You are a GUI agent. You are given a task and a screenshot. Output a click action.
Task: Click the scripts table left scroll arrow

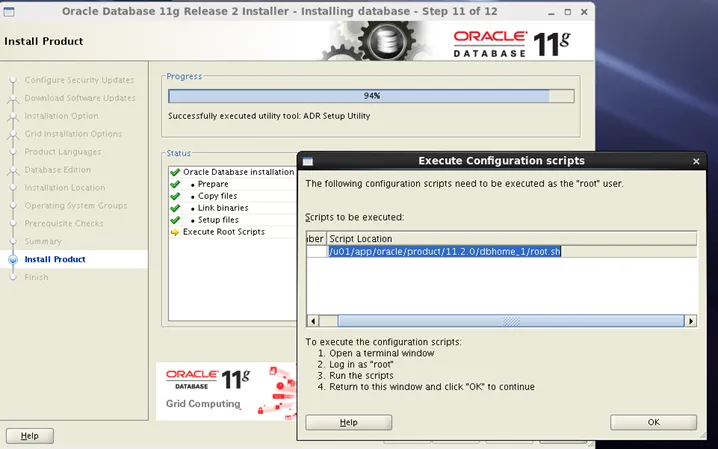pos(312,321)
